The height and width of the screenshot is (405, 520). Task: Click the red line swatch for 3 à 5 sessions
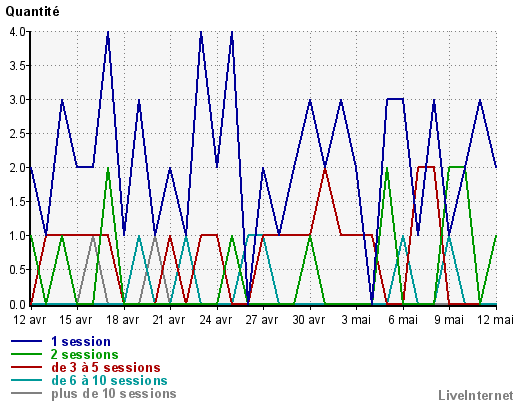tap(27, 367)
